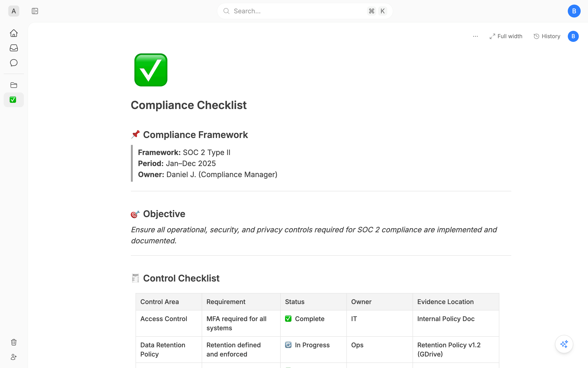The height and width of the screenshot is (368, 588).
Task: Click the Compliance Checklist title
Action: click(189, 105)
